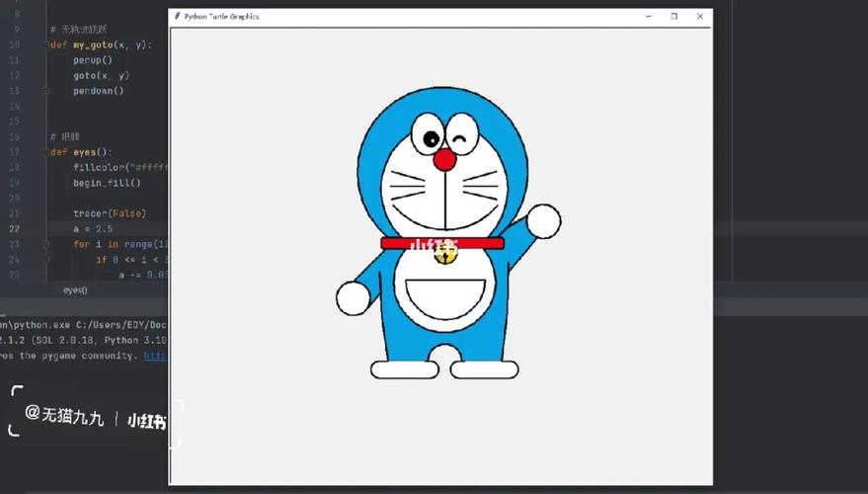Click the 'pendown()' code line
The image size is (868, 494).
[x=99, y=91]
